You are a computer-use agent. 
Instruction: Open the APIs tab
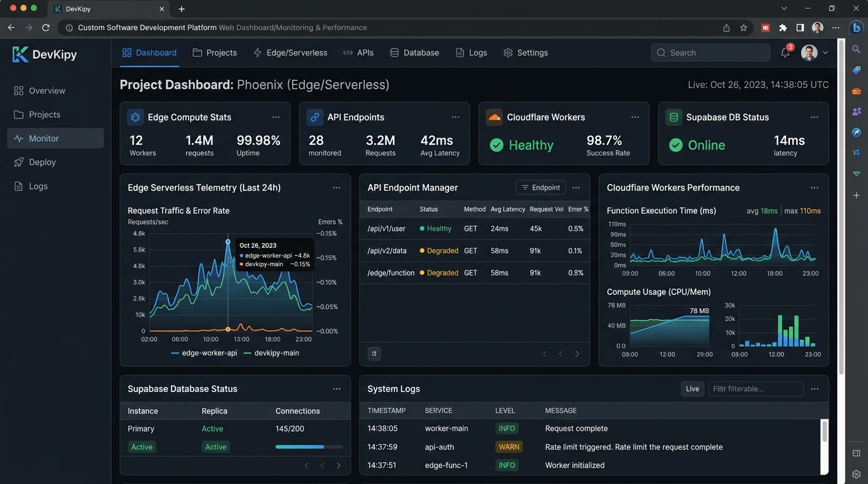coord(358,53)
